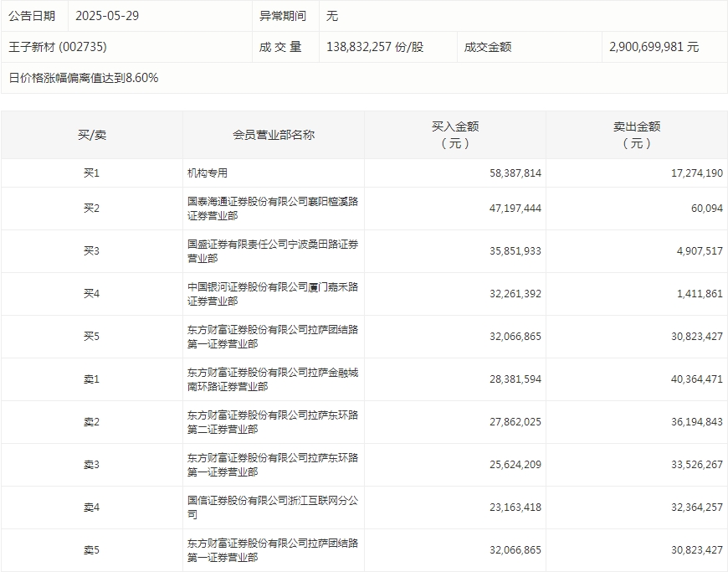Open 东方财富证券拉萨金融城南环路证券营业部
Viewport: 728px width, 572px height.
pos(273,379)
